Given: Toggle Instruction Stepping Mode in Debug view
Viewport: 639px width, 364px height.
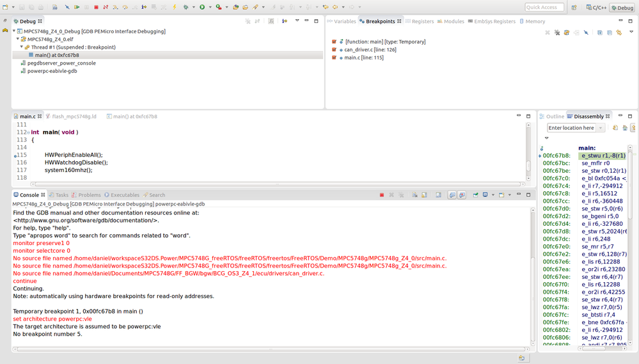Looking at the screenshot, I should point(285,20).
